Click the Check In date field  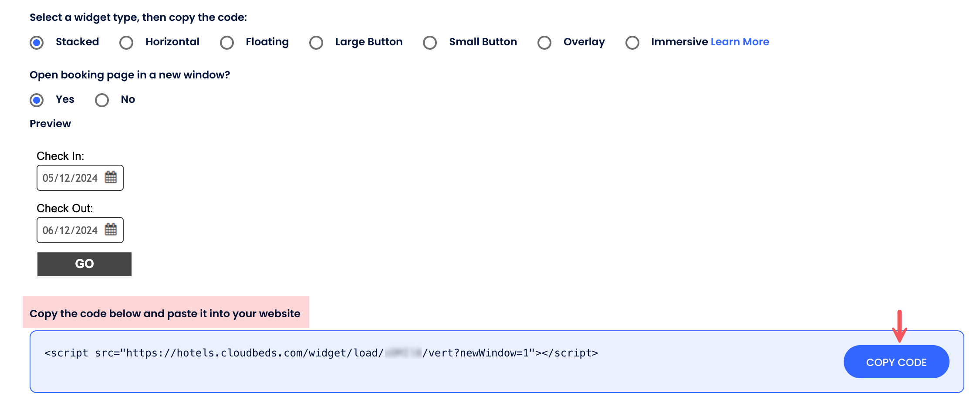(x=71, y=178)
